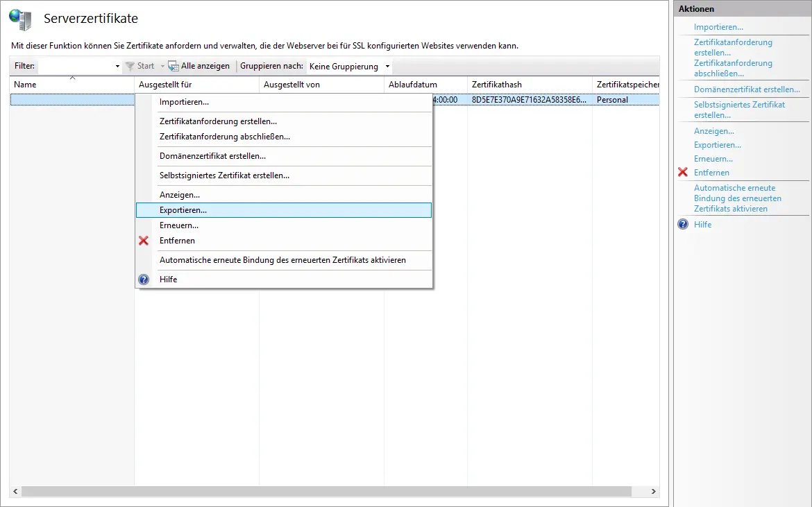812x507 pixels.
Task: Choose Entfernen in the context menu
Action: pyautogui.click(x=284, y=241)
